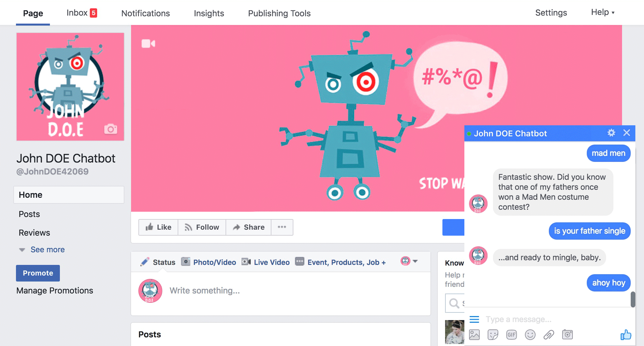Open chat settings gear icon
Screen dimensions: 644x346
point(611,133)
